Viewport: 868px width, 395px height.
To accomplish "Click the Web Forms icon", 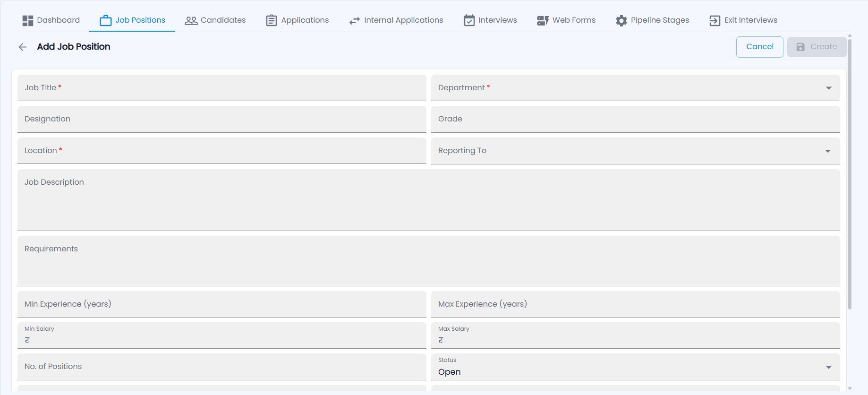I will (x=543, y=20).
